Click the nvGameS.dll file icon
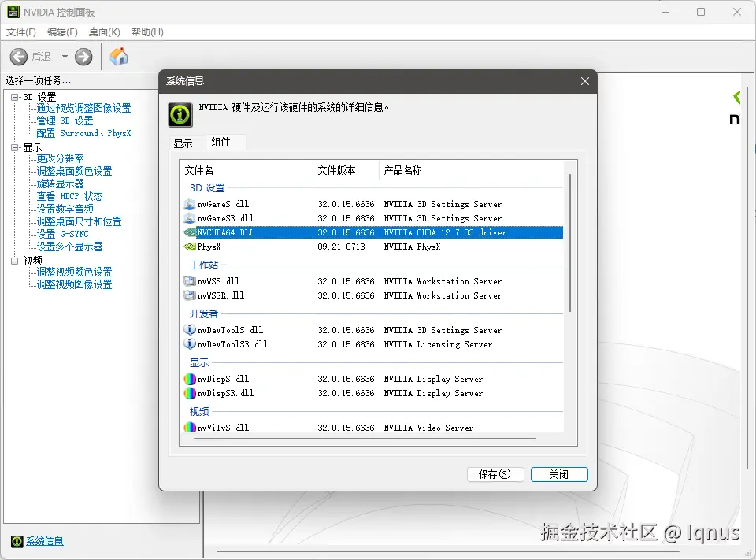756x560 pixels. pyautogui.click(x=190, y=204)
